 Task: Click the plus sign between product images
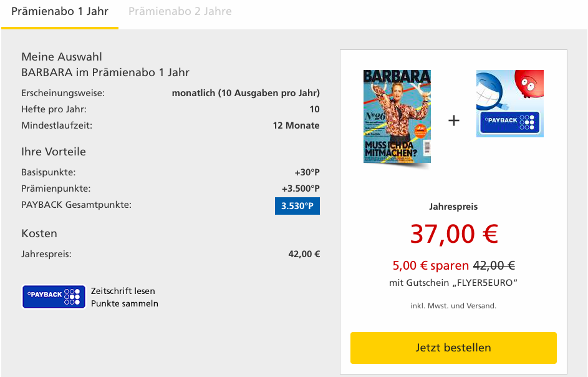click(x=454, y=120)
